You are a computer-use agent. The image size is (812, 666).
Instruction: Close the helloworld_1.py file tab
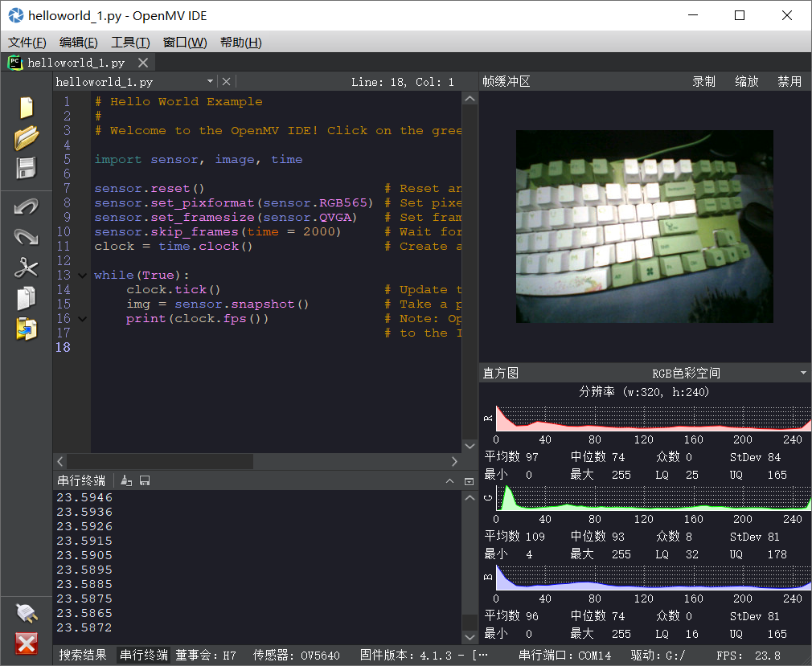[143, 63]
